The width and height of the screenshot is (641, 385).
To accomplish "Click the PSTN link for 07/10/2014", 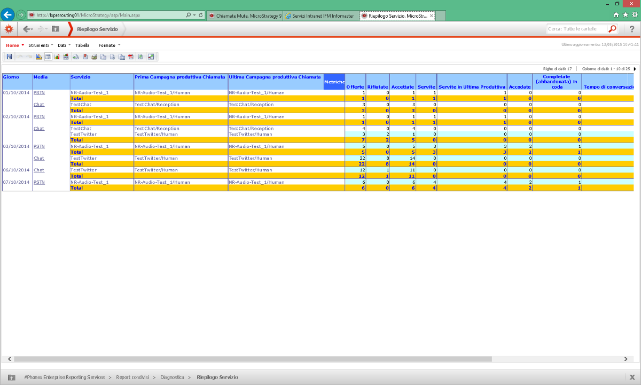I will click(x=39, y=182).
